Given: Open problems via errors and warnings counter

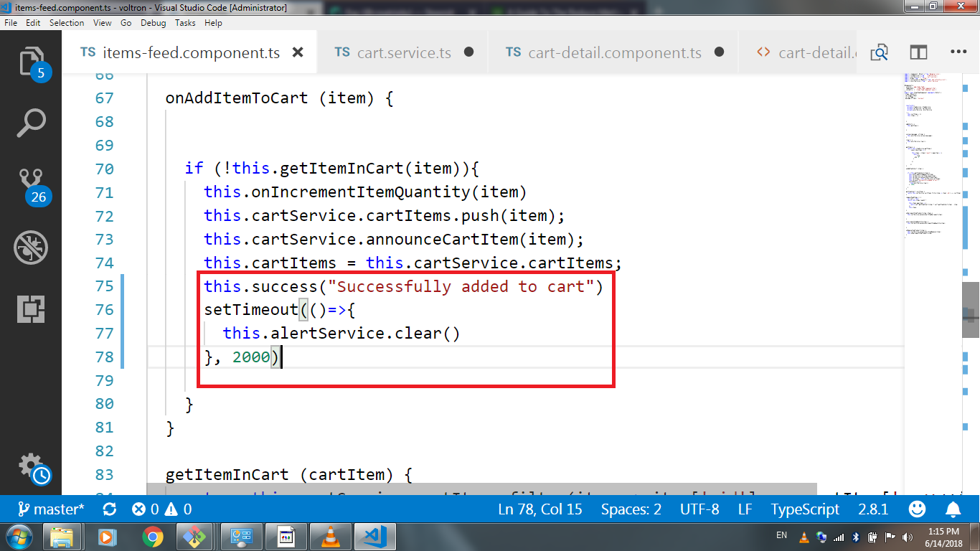Looking at the screenshot, I should pyautogui.click(x=162, y=509).
